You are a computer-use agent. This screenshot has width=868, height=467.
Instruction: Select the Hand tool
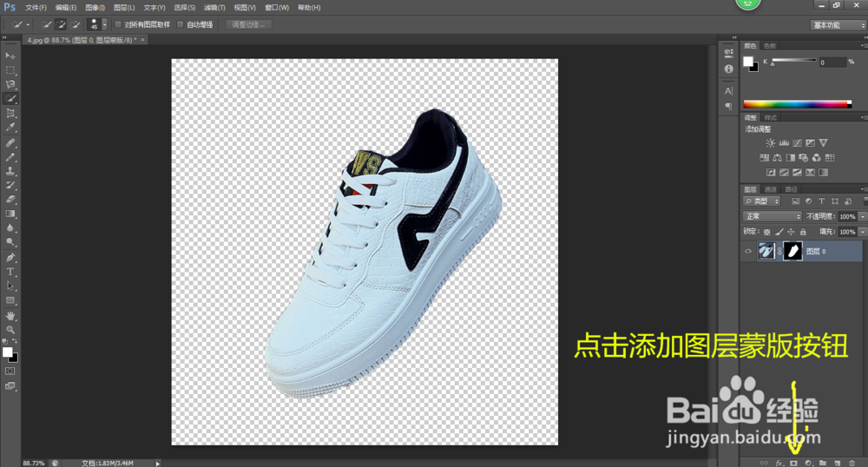10,315
